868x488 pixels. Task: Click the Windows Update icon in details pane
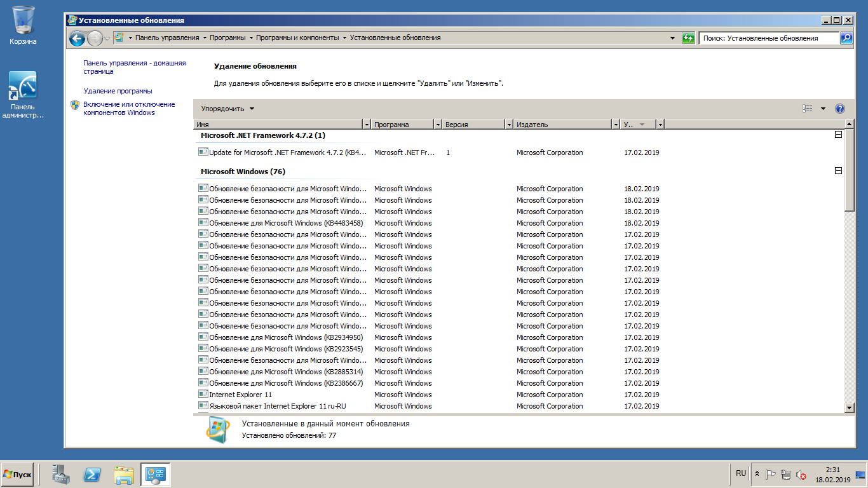pos(218,430)
